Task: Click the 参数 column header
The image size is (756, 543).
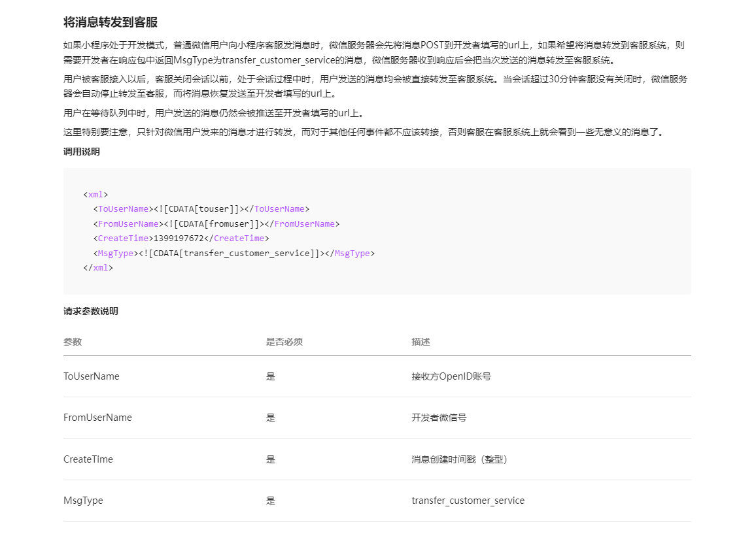Action: pyautogui.click(x=73, y=342)
